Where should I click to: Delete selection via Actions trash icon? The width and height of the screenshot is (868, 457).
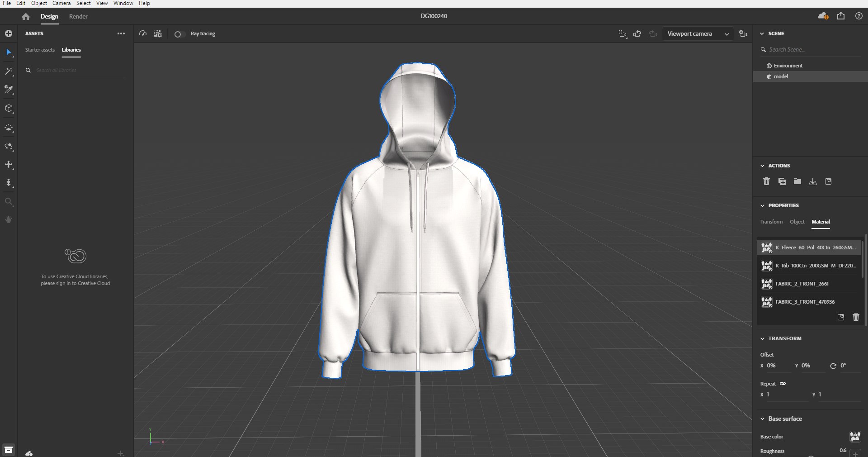pyautogui.click(x=766, y=181)
